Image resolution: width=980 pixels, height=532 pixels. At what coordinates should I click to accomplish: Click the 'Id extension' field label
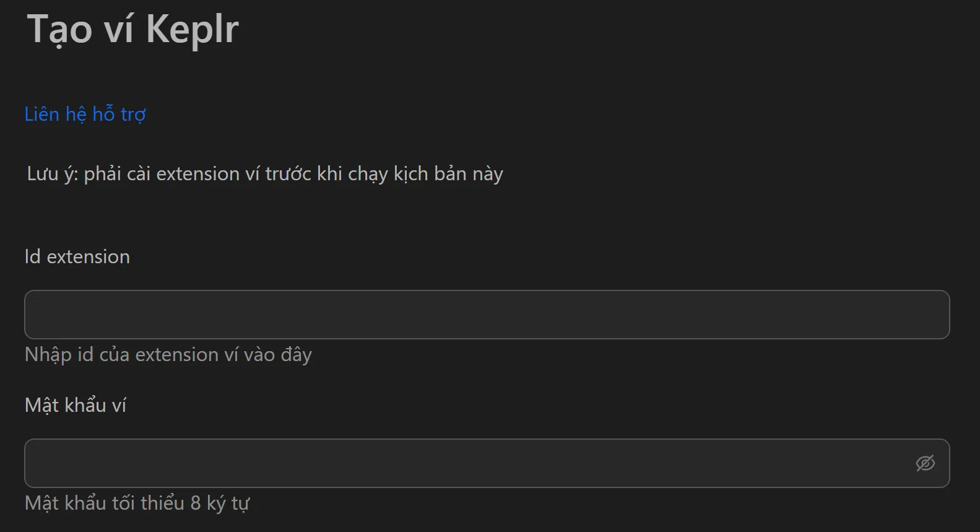coord(77,256)
